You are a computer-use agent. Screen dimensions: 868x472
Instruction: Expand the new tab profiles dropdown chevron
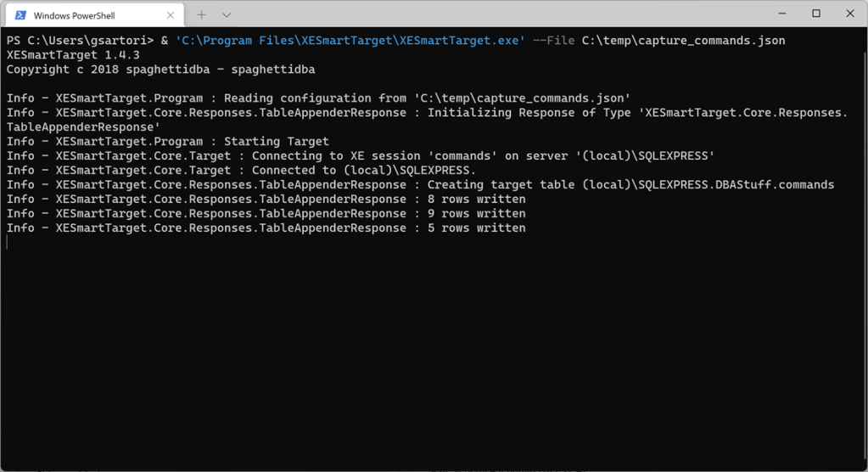pyautogui.click(x=227, y=14)
